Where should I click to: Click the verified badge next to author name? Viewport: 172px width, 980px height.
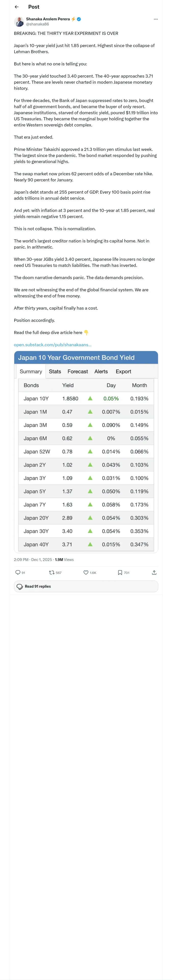78,19
